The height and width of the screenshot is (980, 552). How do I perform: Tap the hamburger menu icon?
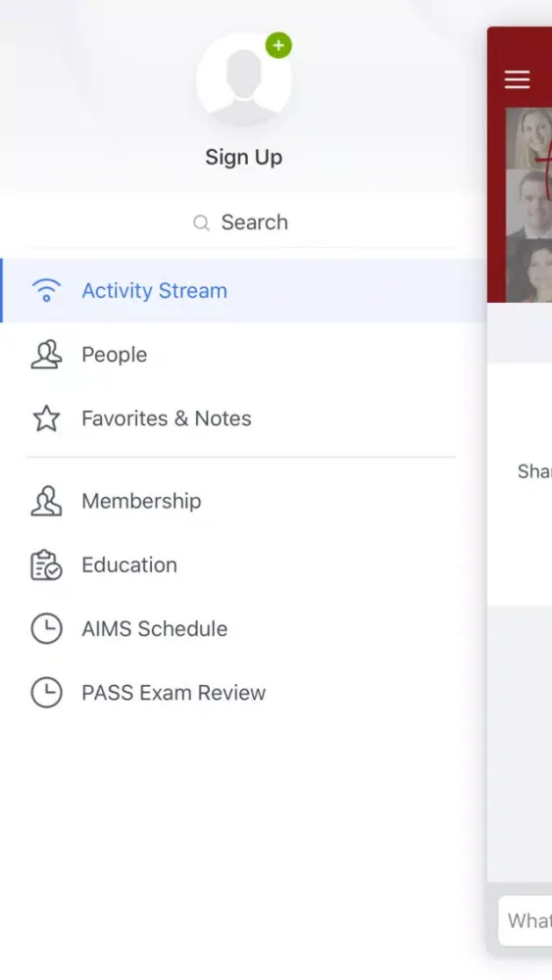(x=517, y=79)
